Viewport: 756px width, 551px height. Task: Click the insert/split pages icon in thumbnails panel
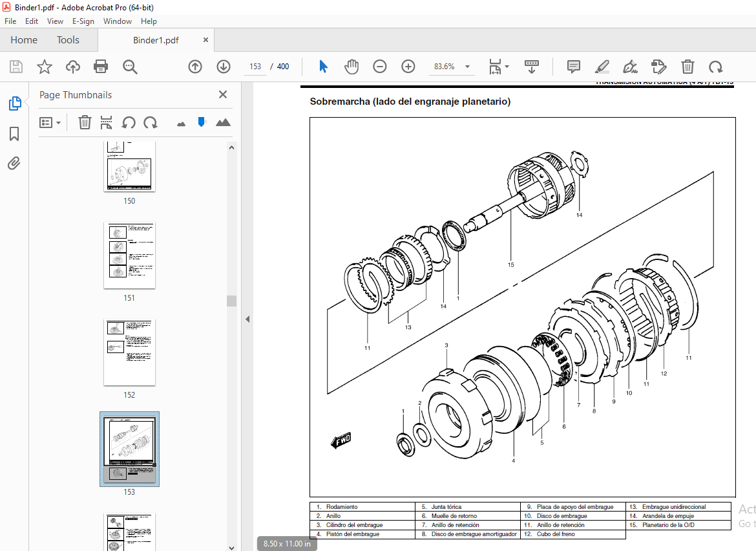(106, 122)
